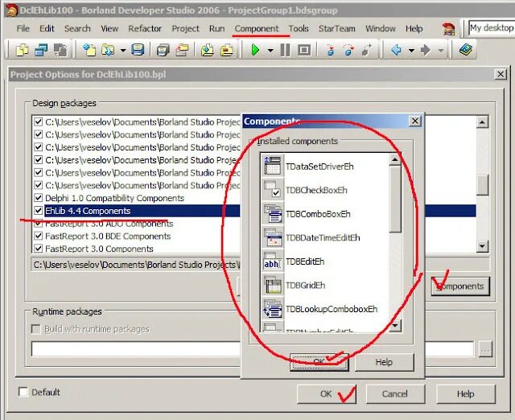Click Cancel in the Project Options dialog

click(395, 393)
